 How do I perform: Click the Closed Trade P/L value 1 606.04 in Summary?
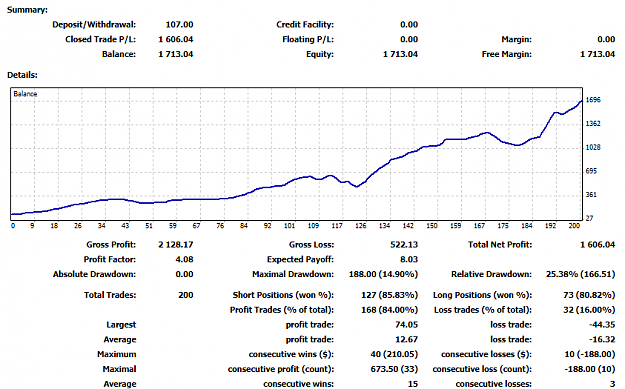pos(176,39)
